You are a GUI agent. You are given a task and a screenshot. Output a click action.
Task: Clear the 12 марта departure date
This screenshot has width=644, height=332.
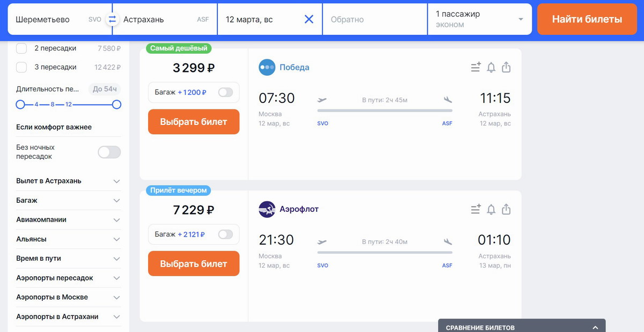[309, 19]
